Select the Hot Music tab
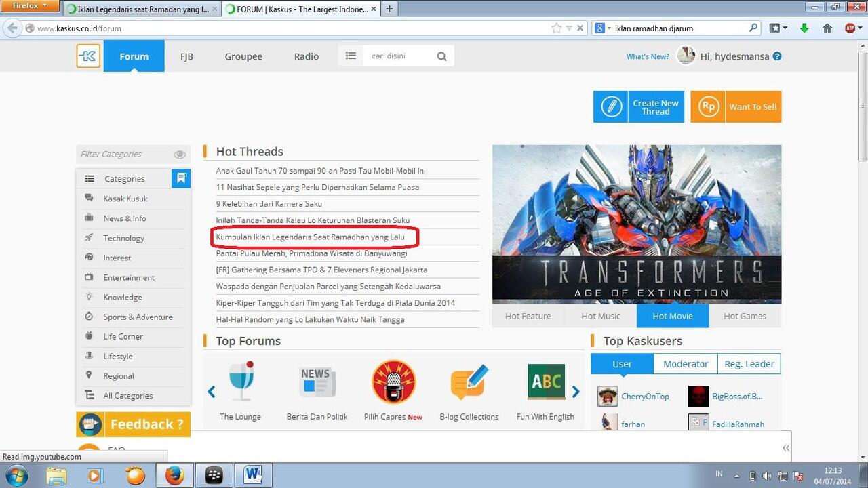Image resolution: width=868 pixels, height=488 pixels. pos(601,316)
